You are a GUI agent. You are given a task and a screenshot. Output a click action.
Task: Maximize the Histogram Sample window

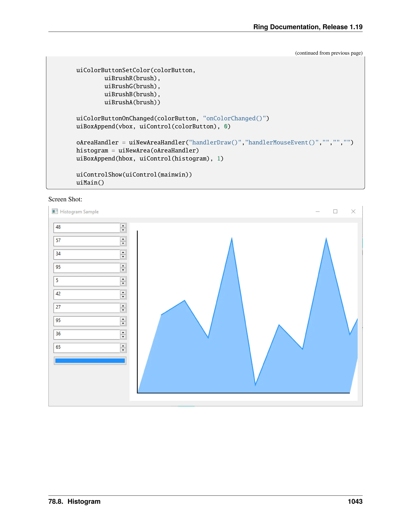[335, 211]
